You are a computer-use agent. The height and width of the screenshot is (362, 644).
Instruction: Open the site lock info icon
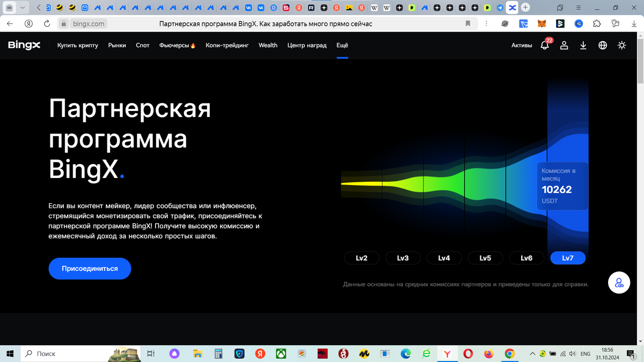point(63,24)
